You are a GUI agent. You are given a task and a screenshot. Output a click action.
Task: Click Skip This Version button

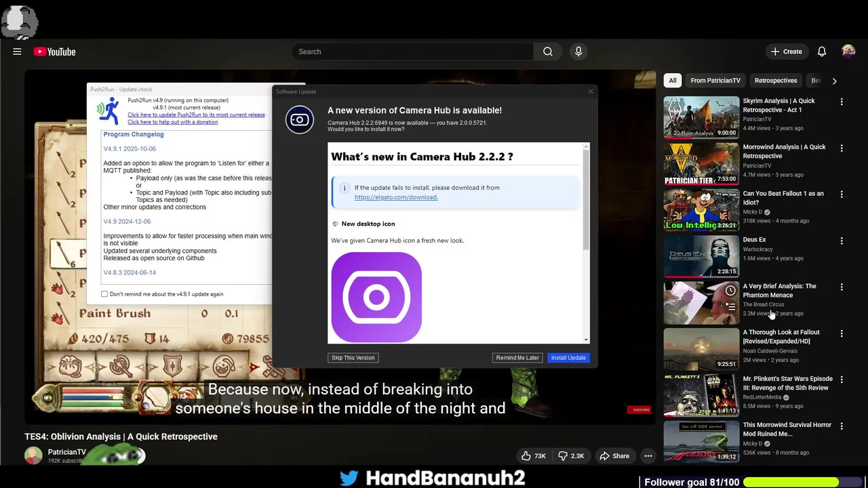point(353,358)
